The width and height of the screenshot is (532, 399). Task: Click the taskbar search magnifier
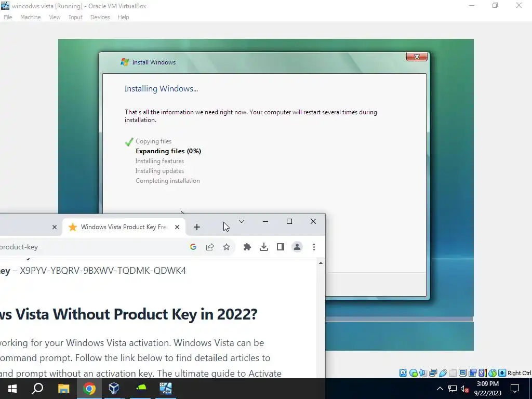click(x=37, y=389)
